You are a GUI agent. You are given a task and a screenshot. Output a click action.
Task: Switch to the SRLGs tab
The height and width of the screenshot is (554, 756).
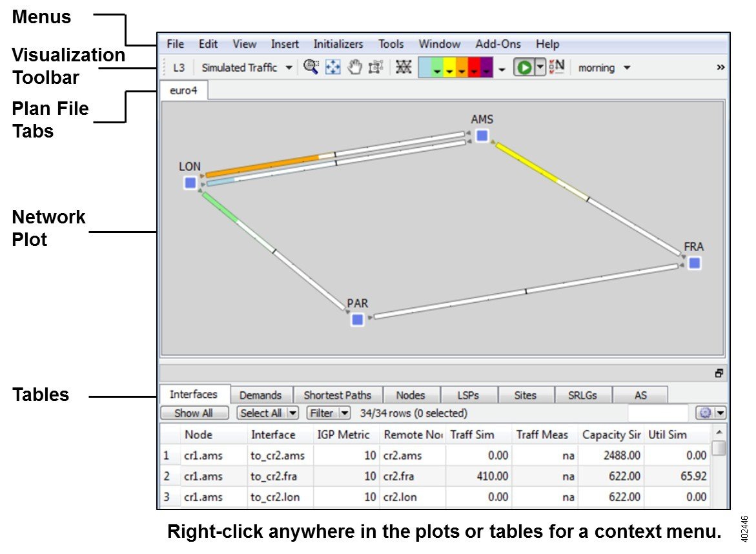(582, 395)
